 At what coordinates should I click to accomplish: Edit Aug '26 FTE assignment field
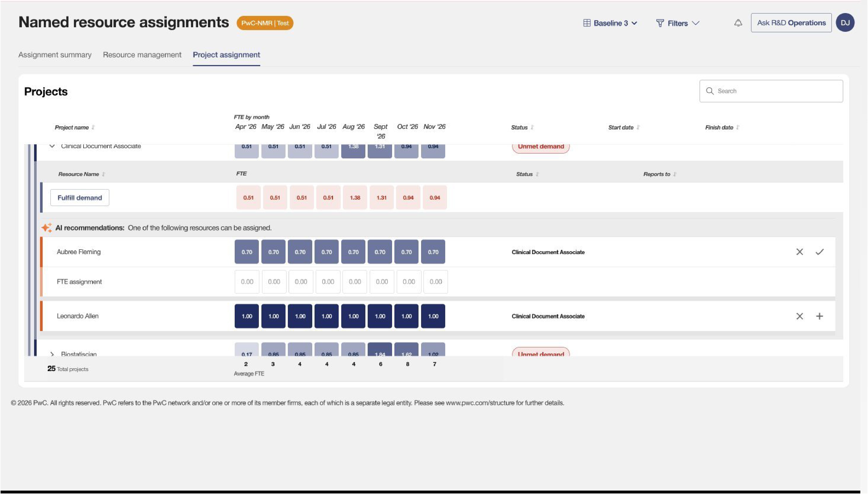click(x=355, y=282)
